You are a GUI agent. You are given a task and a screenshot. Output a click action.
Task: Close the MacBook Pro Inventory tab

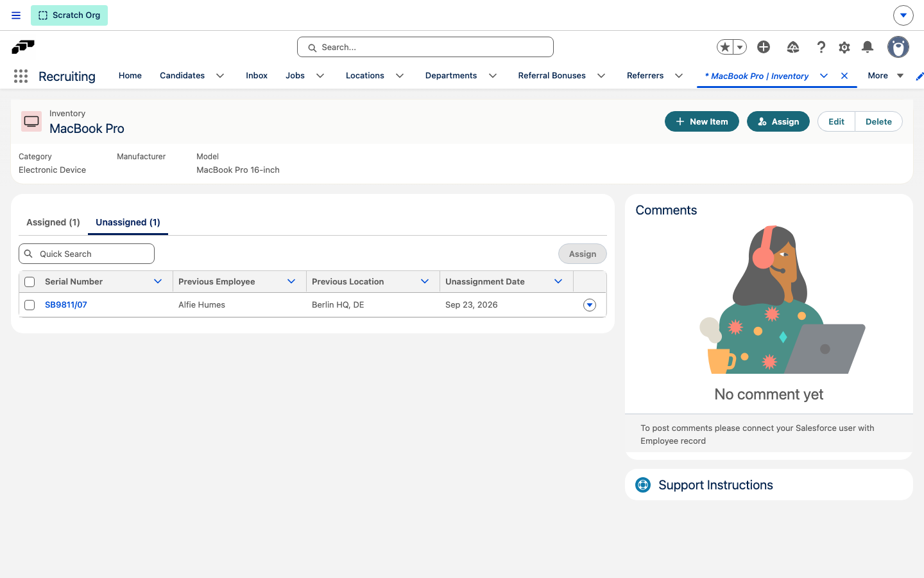(844, 76)
